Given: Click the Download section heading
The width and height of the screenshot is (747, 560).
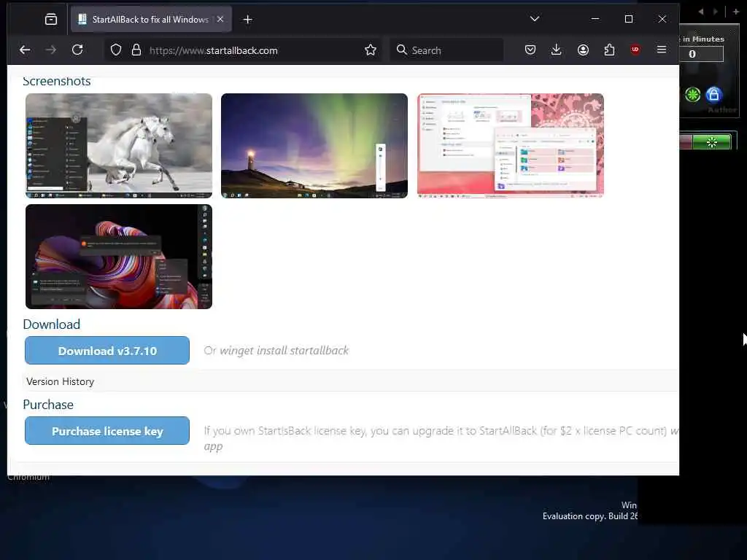Looking at the screenshot, I should [52, 324].
